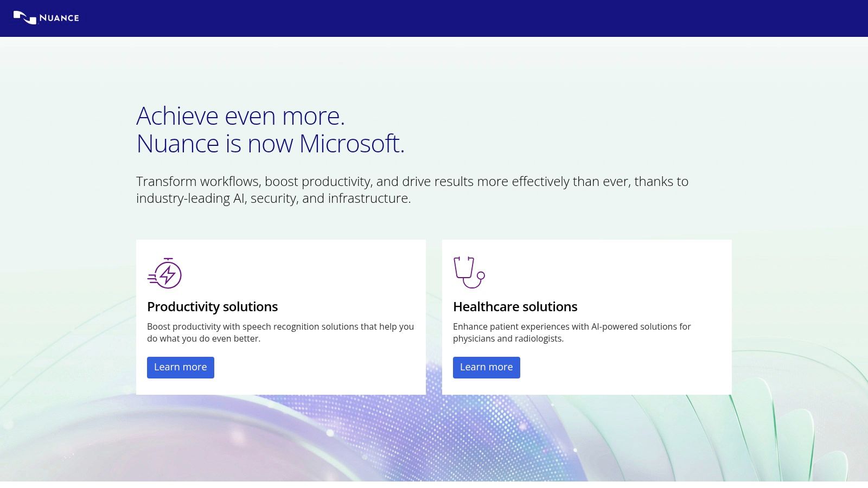Click Learn more under Healthcare solutions

(486, 367)
